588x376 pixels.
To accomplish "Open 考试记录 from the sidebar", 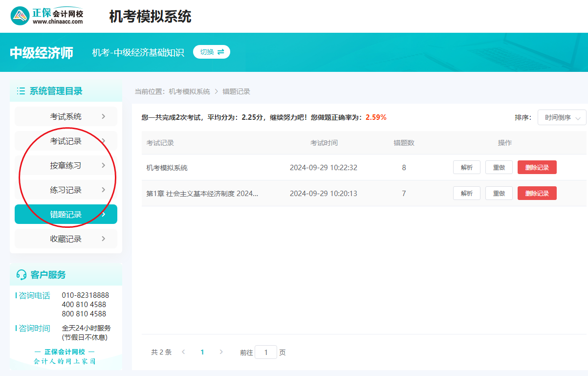I will [x=65, y=141].
